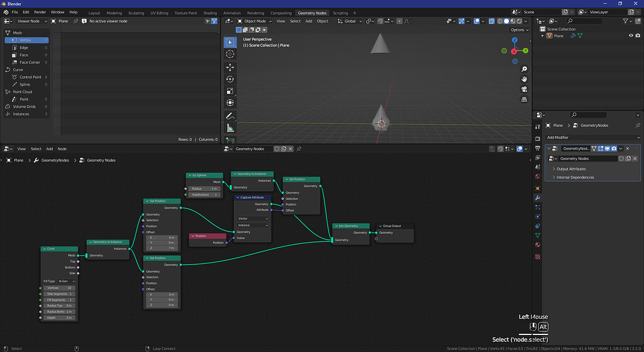Click Ico Sphere Radius field
Viewport: 644px width, 352px height.
[204, 189]
